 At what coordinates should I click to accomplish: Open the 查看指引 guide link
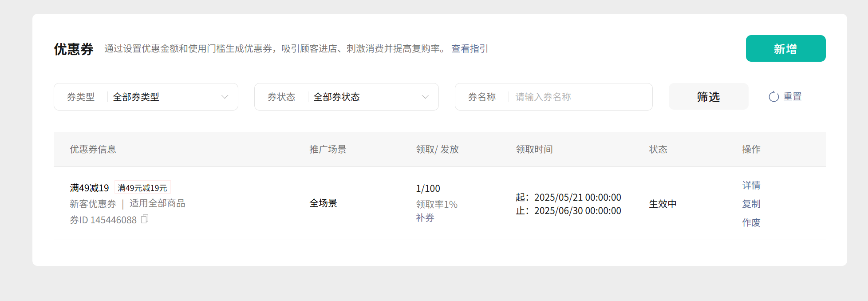(x=470, y=49)
